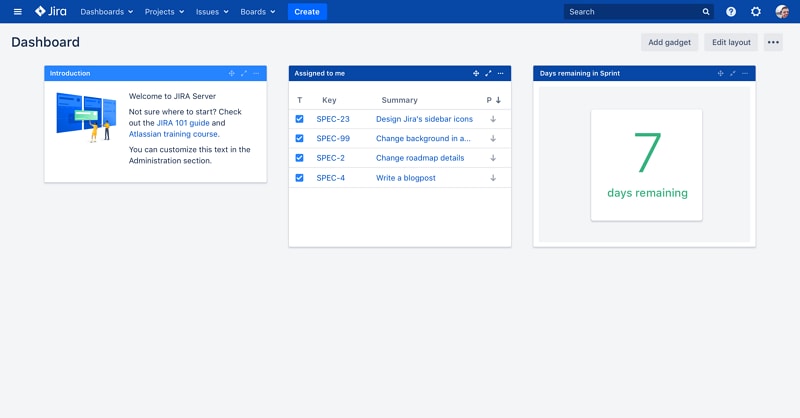Click the 7 days remaining card

pos(646,165)
